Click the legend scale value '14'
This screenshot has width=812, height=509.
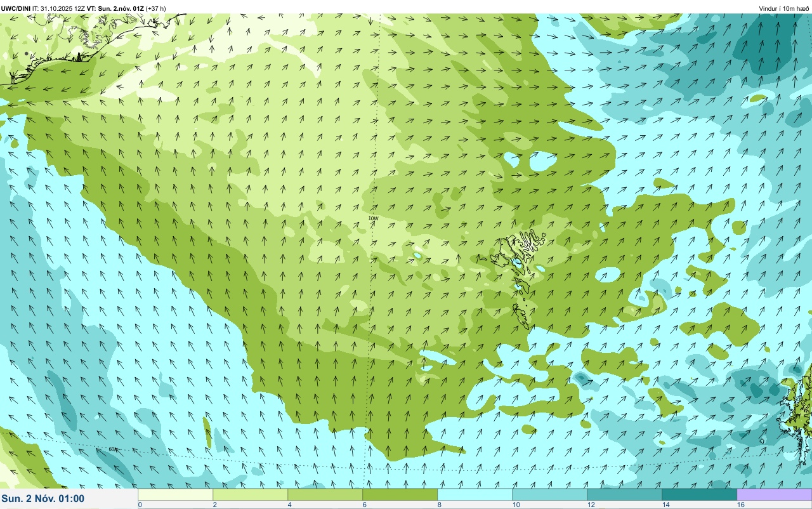pos(665,505)
